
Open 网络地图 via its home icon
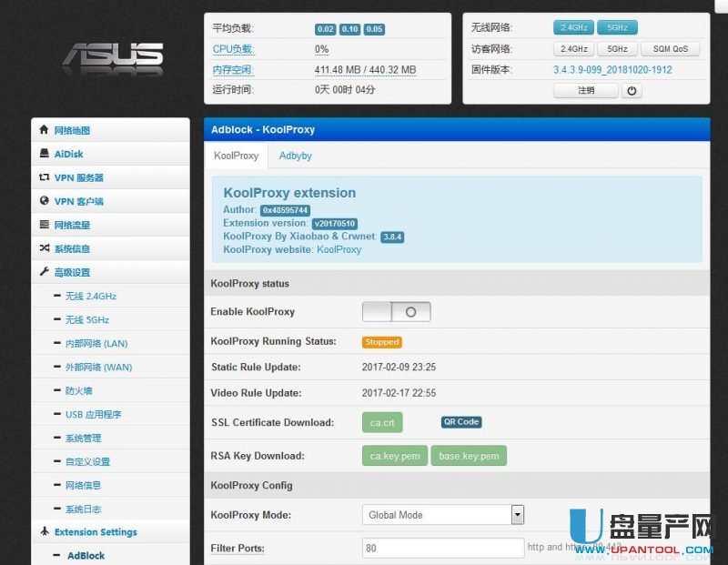[x=44, y=130]
